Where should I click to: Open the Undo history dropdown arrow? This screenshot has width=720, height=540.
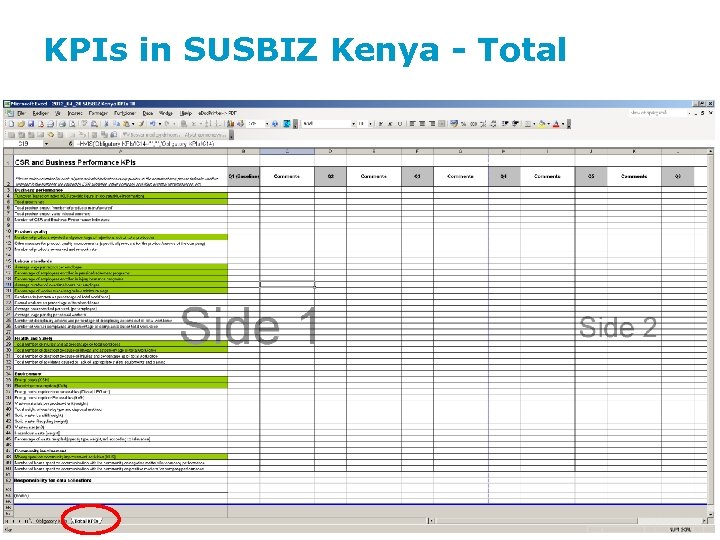coord(160,124)
